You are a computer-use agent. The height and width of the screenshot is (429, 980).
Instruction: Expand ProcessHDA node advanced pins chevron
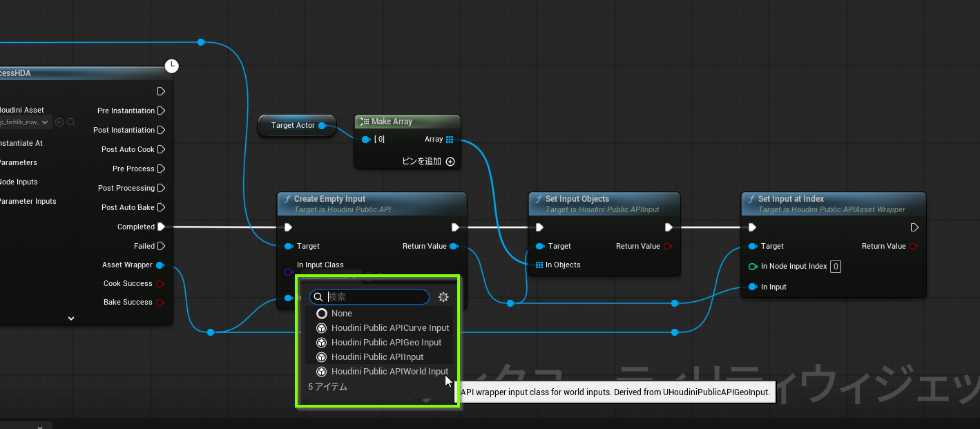pyautogui.click(x=71, y=318)
